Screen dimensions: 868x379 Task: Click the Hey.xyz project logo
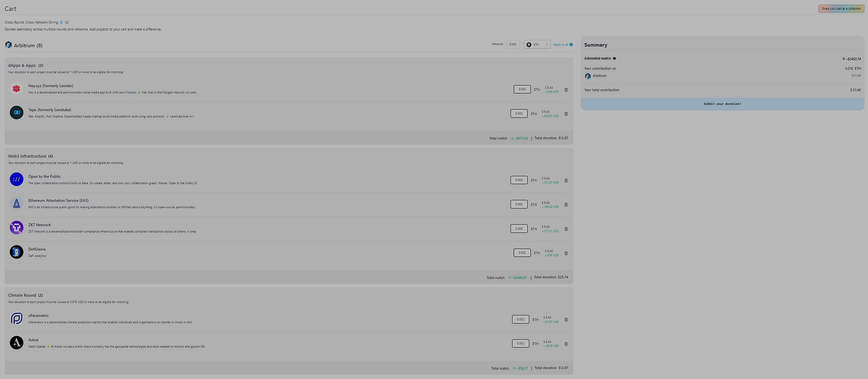click(x=16, y=88)
